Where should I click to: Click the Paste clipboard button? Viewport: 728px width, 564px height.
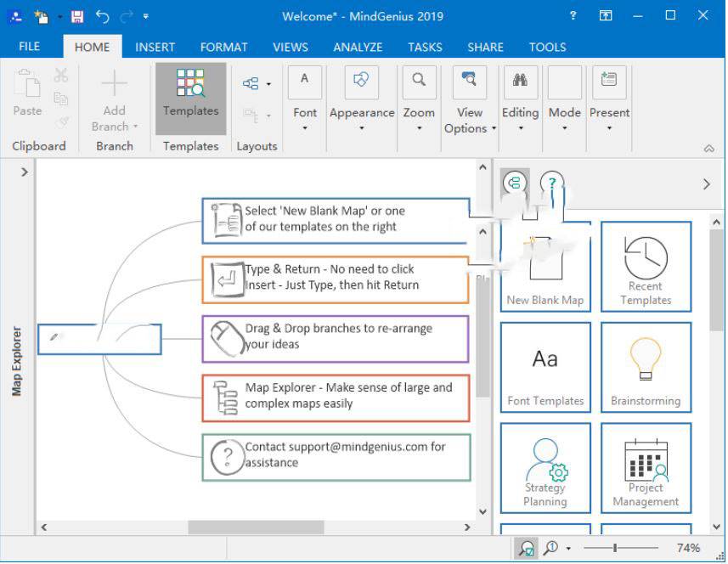27,93
